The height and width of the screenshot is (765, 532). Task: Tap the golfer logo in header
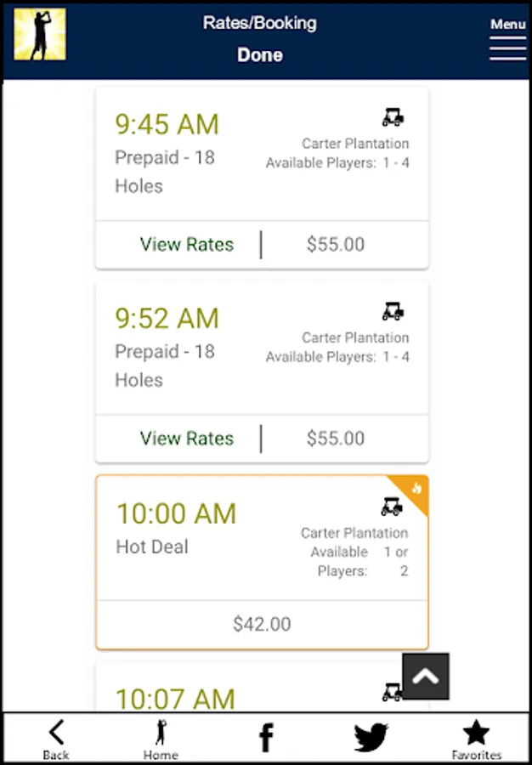coord(40,34)
